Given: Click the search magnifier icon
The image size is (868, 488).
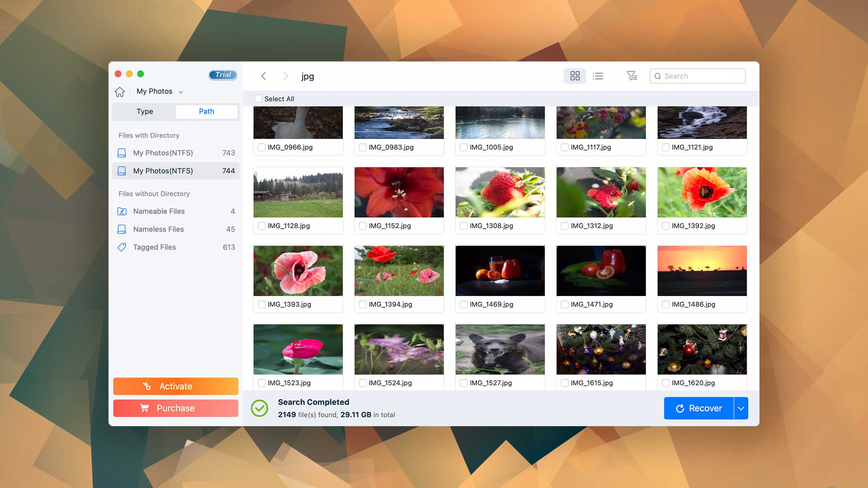Looking at the screenshot, I should [x=658, y=76].
